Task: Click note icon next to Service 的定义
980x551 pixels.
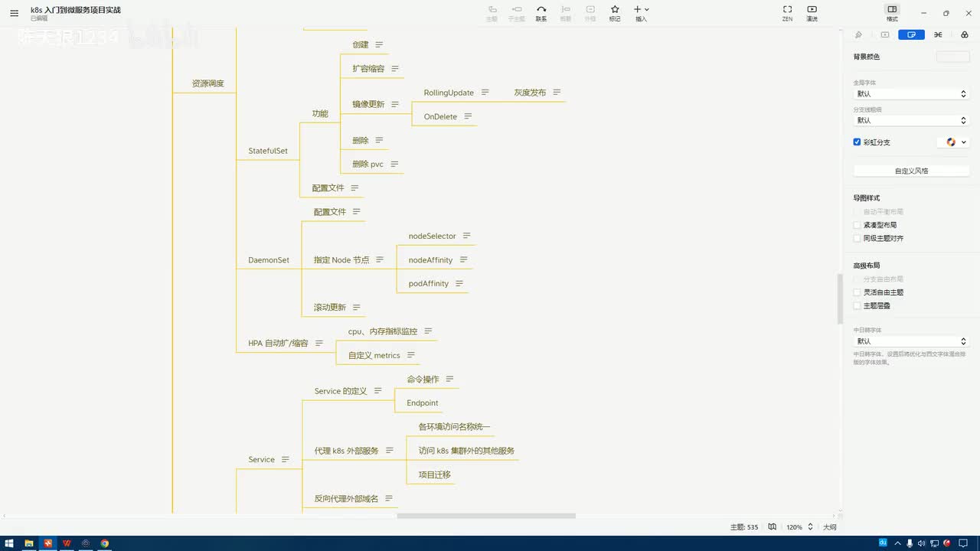Action: click(377, 391)
